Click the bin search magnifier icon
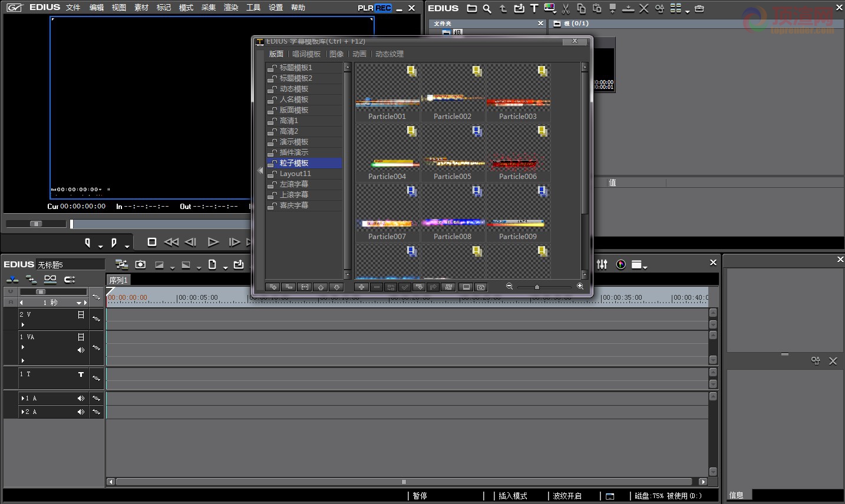Image resolution: width=845 pixels, height=504 pixels. (487, 8)
